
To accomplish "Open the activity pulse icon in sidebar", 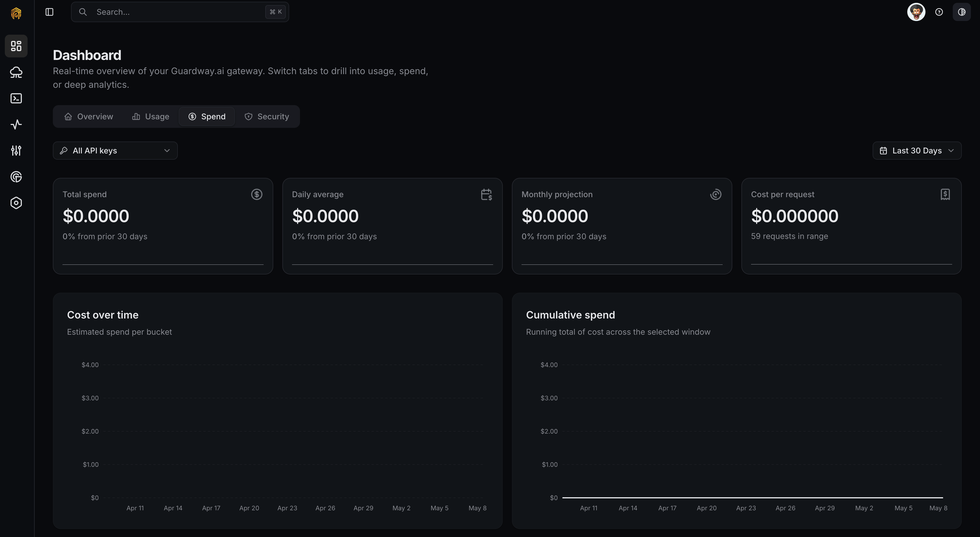I will point(16,124).
